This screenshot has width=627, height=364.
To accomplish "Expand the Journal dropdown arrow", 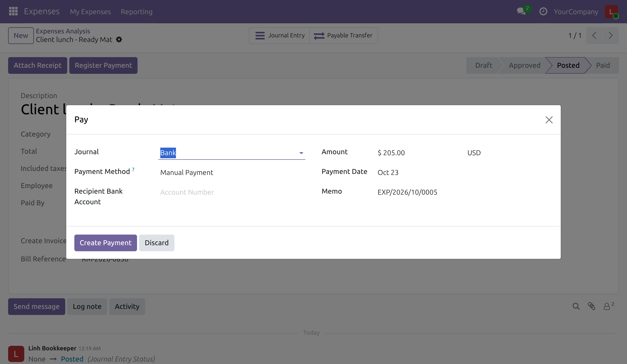I will pos(301,153).
